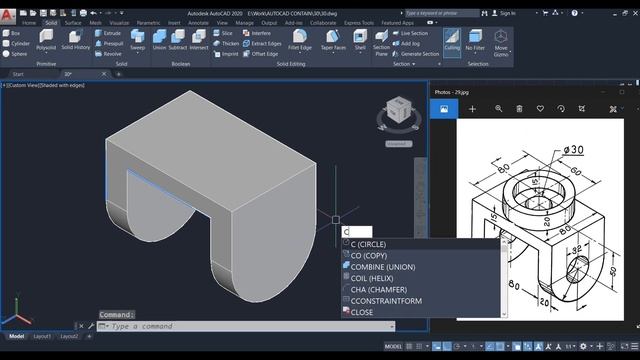Image resolution: width=640 pixels, height=360 pixels.
Task: Open the Express Tools ribbon tab
Action: click(359, 23)
